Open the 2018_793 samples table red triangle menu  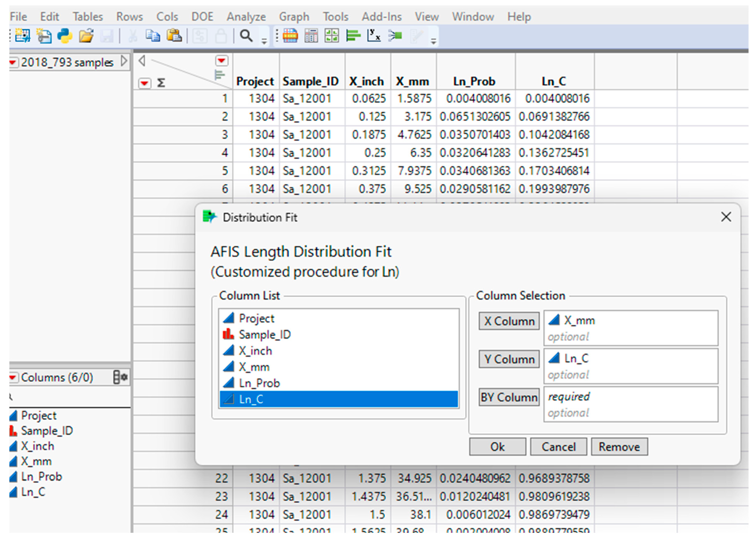(x=13, y=62)
